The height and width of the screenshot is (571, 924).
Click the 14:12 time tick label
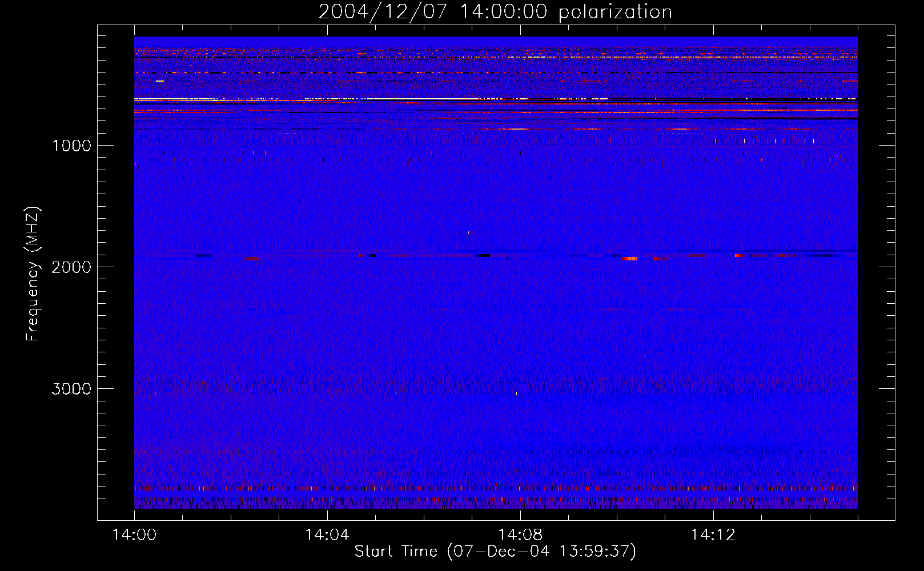pos(713,535)
